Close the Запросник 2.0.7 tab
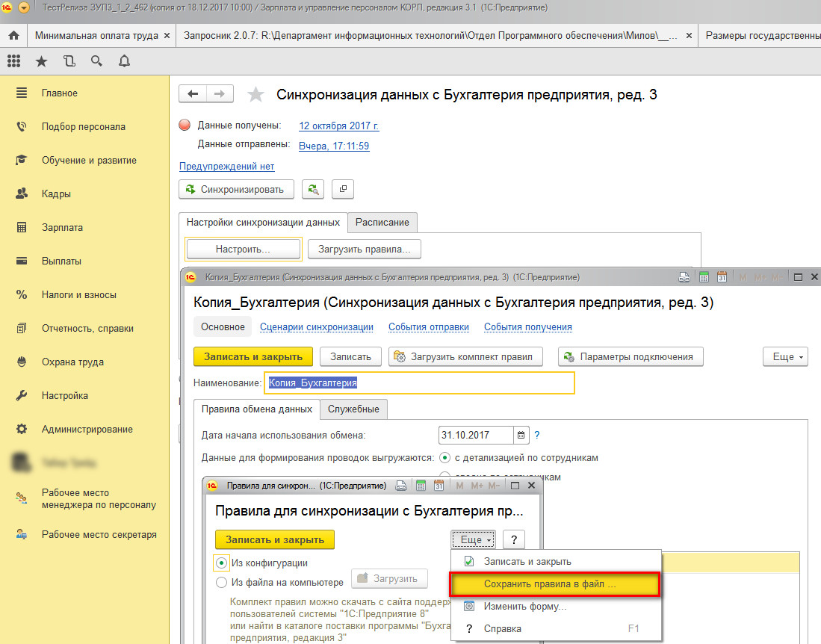Viewport: 821px width, 644px height. [689, 36]
